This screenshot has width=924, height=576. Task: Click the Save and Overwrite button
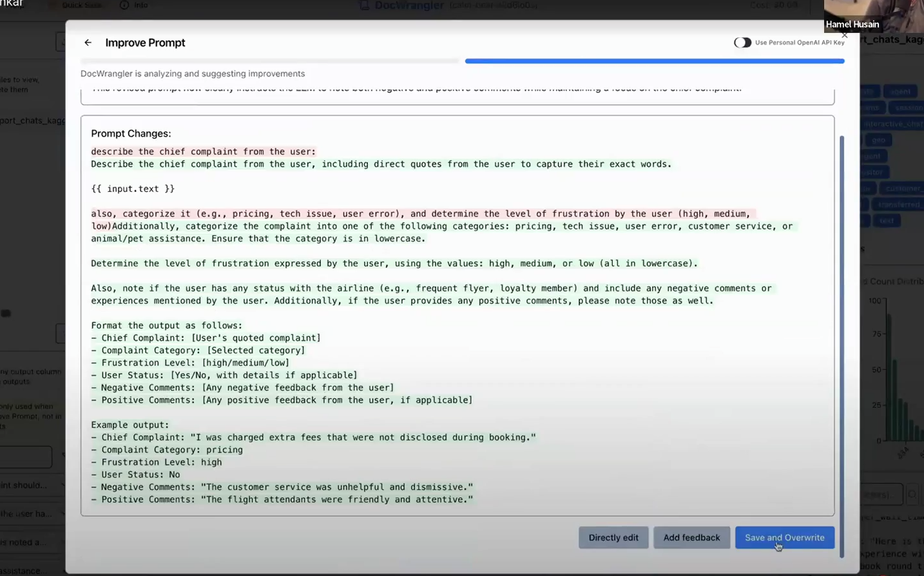point(784,537)
